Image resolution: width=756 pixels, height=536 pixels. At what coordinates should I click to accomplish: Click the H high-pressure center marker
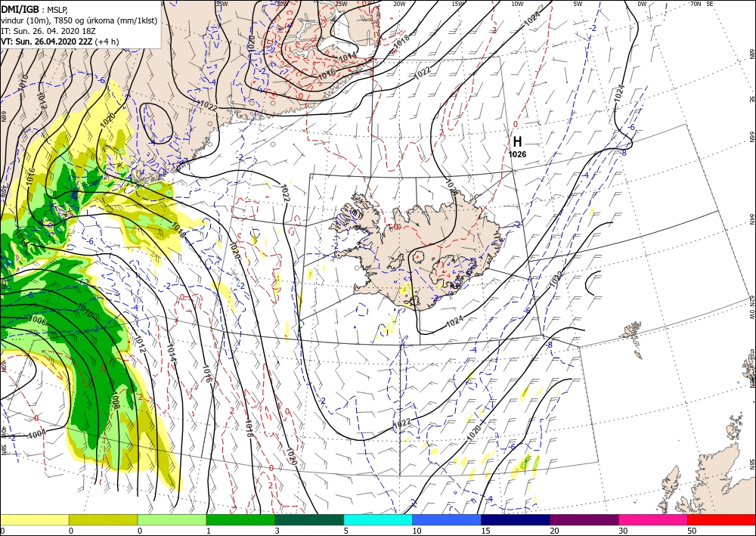pyautogui.click(x=517, y=141)
